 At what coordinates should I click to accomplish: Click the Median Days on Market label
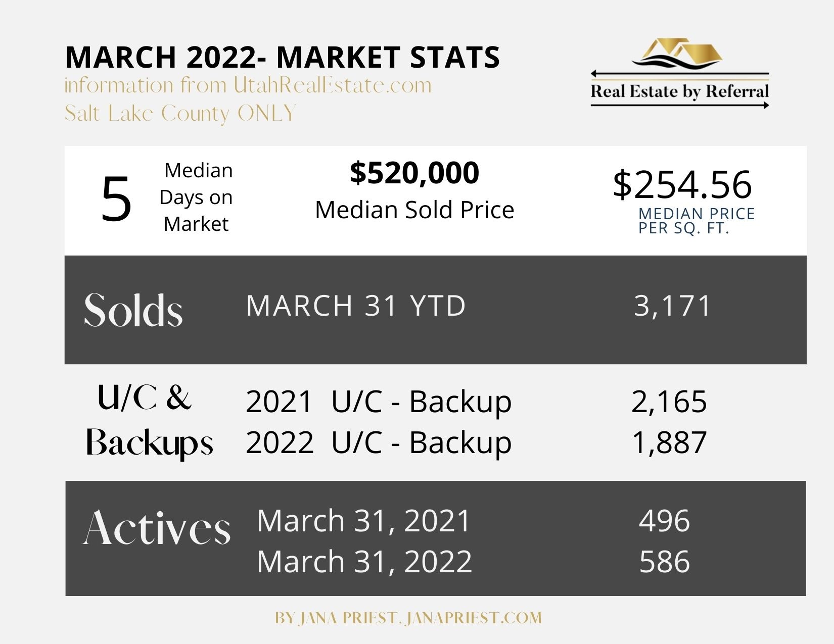[x=197, y=197]
